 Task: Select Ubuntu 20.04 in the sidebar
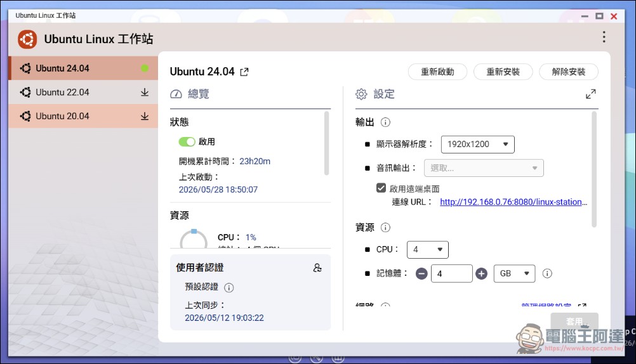(x=83, y=116)
